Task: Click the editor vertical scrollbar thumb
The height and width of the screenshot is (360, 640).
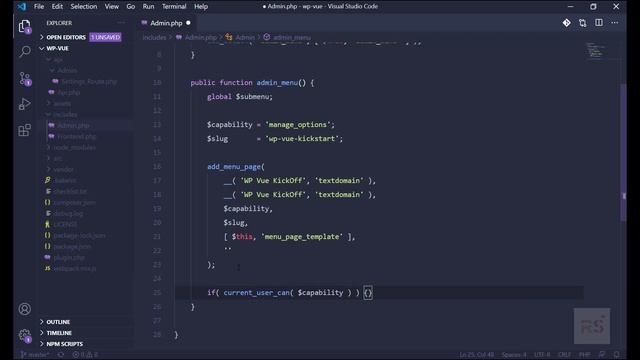Action: tap(623, 152)
